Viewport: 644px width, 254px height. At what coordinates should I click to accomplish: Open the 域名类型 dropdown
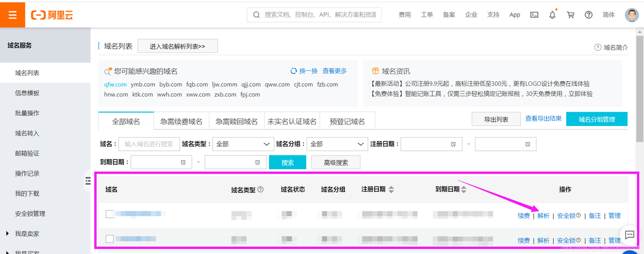tap(243, 144)
